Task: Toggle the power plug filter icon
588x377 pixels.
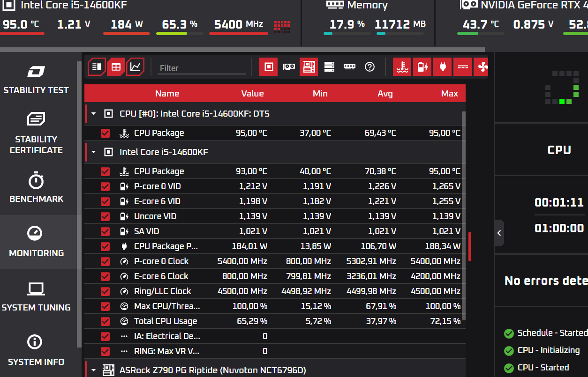Action: pos(442,67)
